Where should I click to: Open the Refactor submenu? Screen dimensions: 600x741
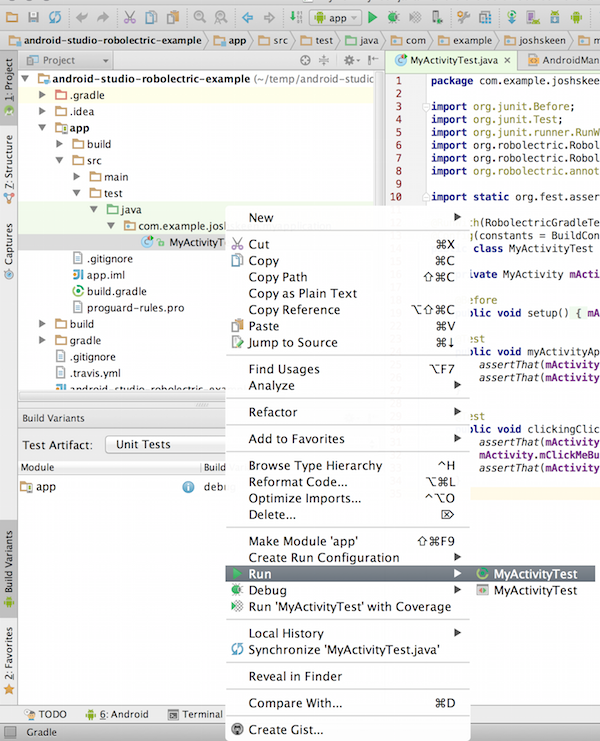(348, 412)
